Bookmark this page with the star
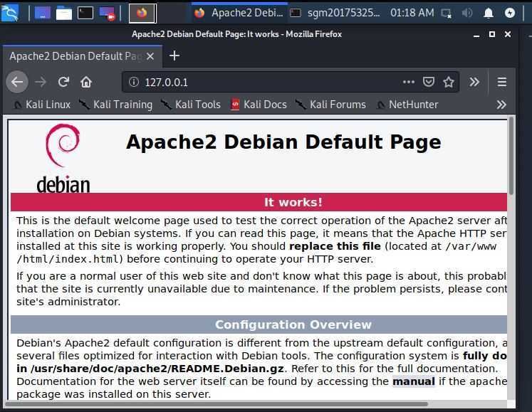Screen dimensions: 532x412 pos(449,82)
